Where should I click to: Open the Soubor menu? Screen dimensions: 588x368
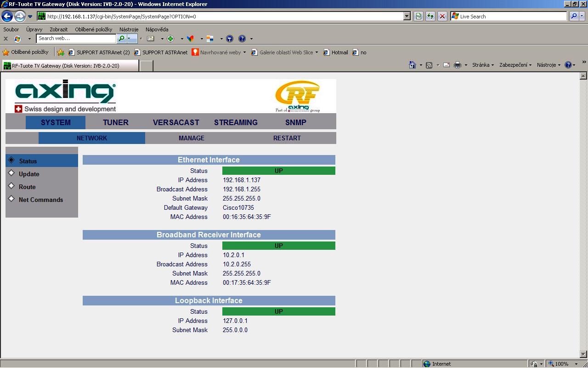click(11, 29)
